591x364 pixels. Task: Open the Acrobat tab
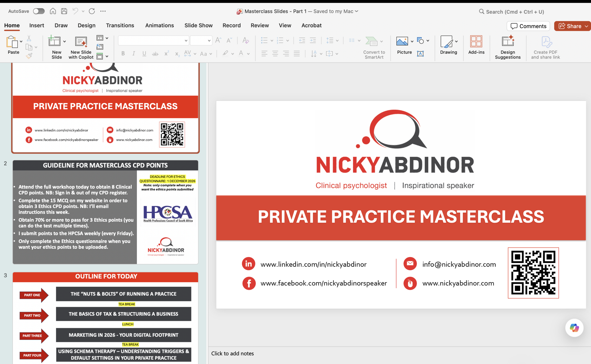pyautogui.click(x=311, y=25)
